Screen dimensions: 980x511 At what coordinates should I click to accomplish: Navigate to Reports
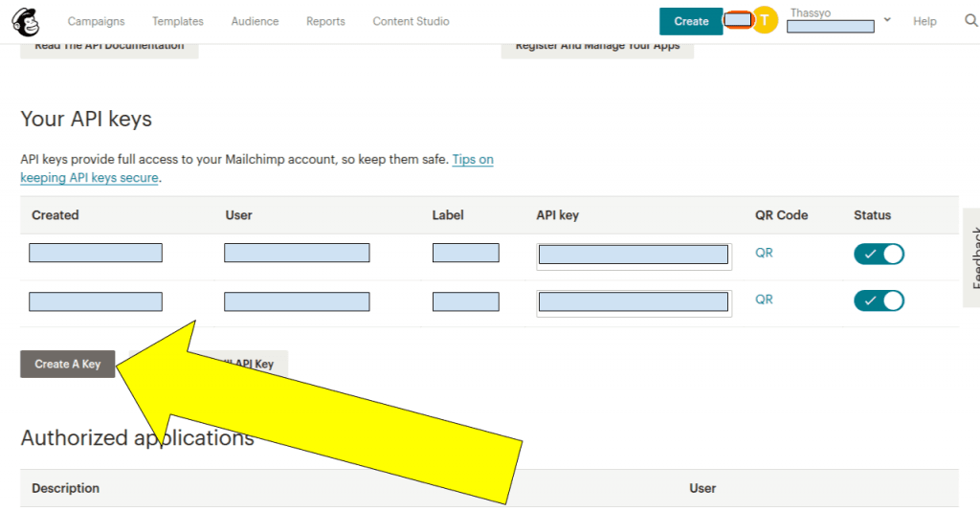325,21
